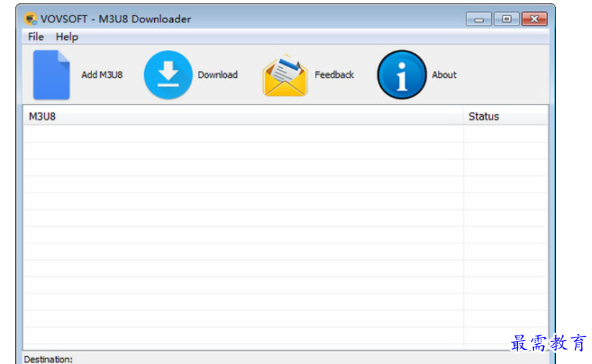The width and height of the screenshot is (592, 364).
Task: Close the M3U8 Downloader window
Action: pyautogui.click(x=534, y=19)
